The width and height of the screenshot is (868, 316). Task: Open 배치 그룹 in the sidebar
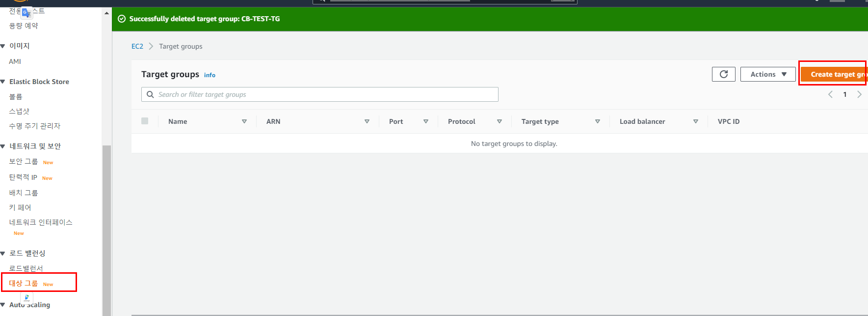pos(24,193)
